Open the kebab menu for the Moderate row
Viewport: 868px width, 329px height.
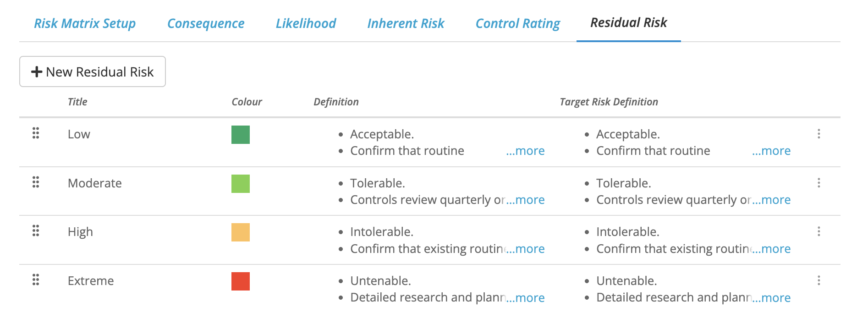tap(819, 183)
